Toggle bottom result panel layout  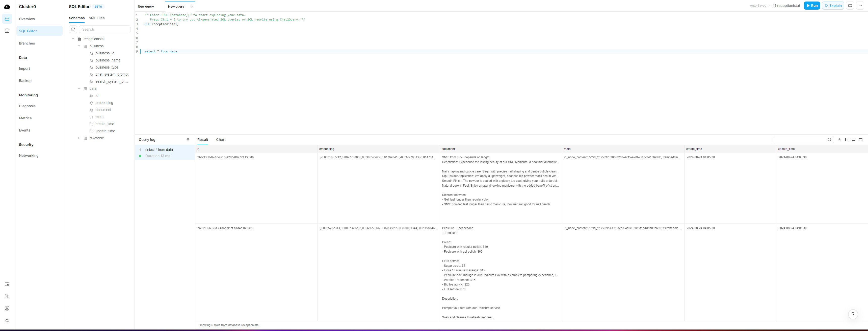(x=854, y=140)
